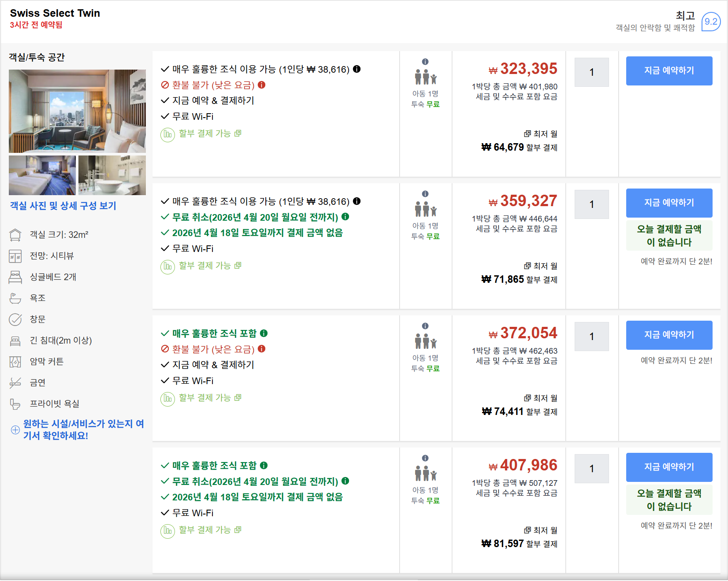This screenshot has width=728, height=581.
Task: Open 객실 사진 및 상세 구성 보기 link
Action: click(x=63, y=206)
